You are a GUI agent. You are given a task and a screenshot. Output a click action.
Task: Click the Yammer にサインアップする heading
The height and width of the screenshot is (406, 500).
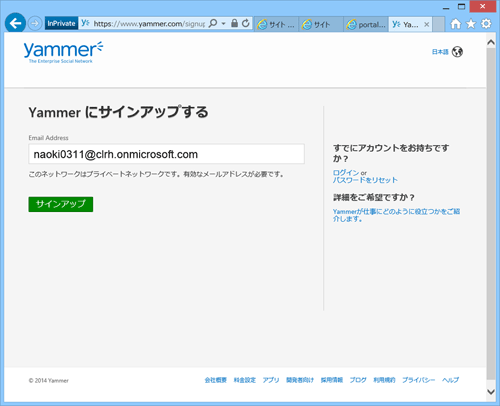[118, 112]
